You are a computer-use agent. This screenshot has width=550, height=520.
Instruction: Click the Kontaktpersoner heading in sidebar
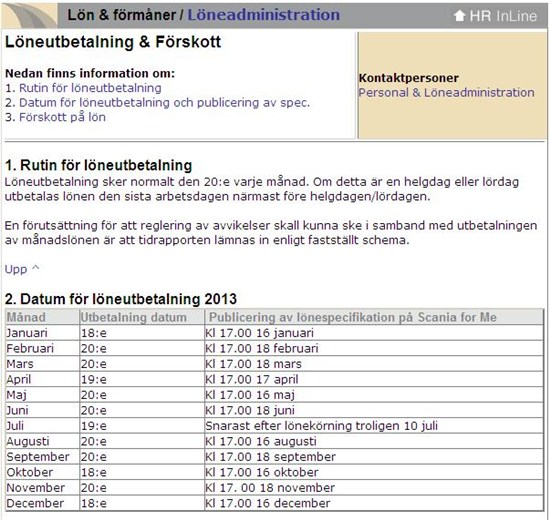coord(409,78)
